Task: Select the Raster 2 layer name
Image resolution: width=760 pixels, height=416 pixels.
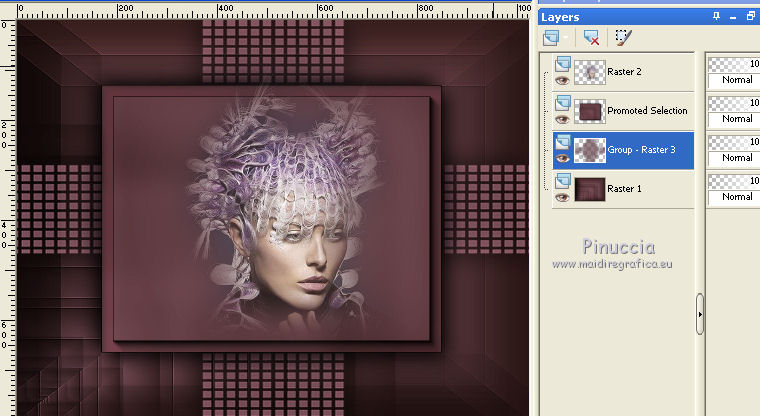Action: click(x=624, y=72)
